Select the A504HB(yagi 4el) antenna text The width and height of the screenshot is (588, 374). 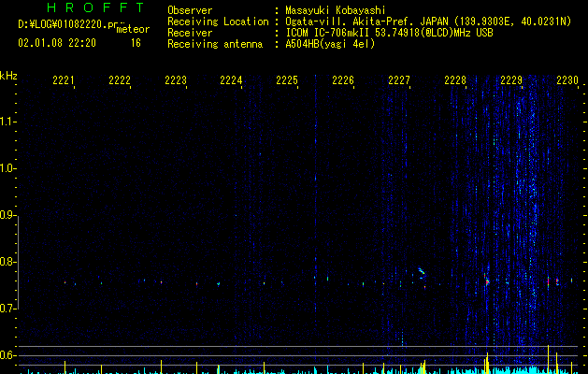click(x=330, y=44)
